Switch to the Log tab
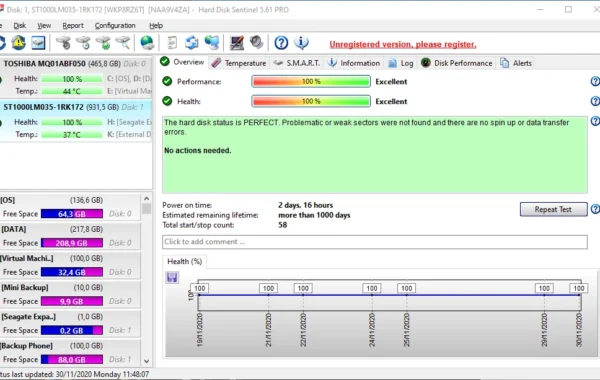This screenshot has width=600, height=380. pos(401,63)
